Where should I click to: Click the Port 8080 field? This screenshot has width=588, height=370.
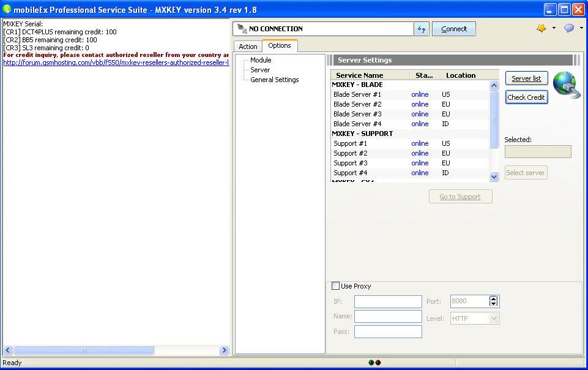469,301
